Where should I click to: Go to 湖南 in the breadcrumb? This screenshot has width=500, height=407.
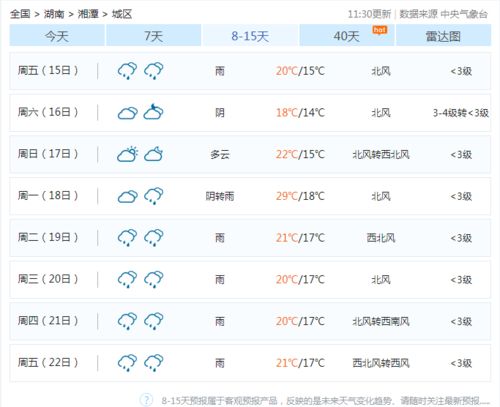(x=54, y=14)
